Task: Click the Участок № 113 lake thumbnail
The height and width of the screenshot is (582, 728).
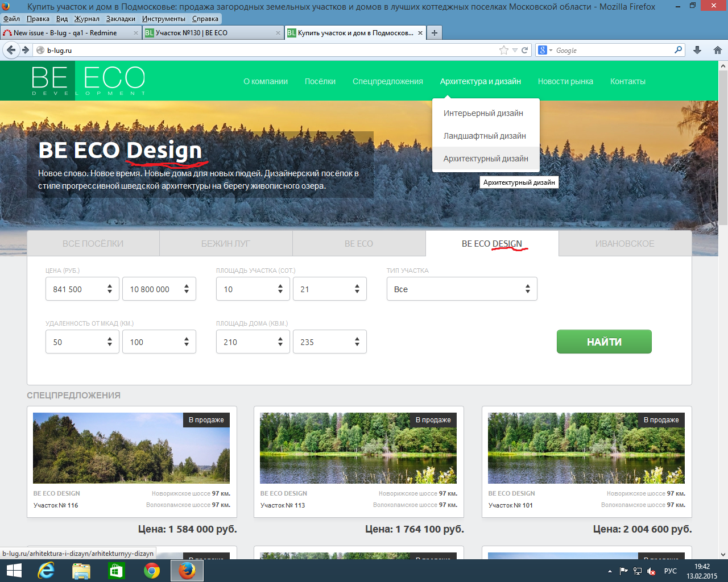Action: (358, 448)
